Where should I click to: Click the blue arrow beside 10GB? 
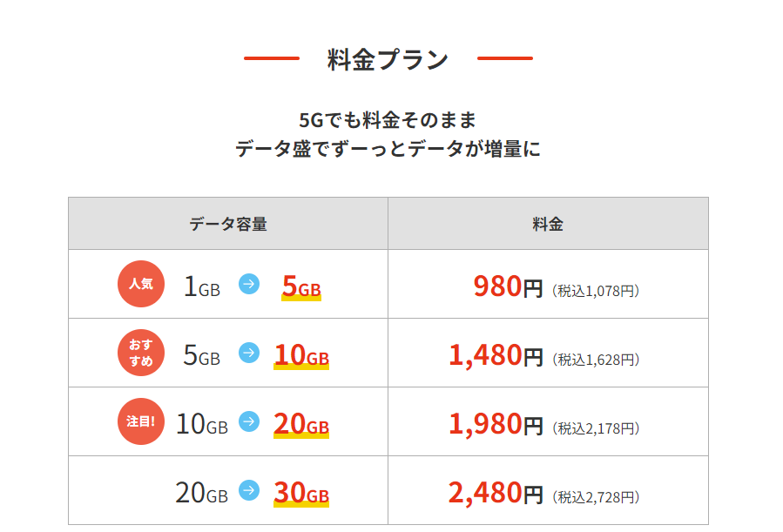[249, 421]
